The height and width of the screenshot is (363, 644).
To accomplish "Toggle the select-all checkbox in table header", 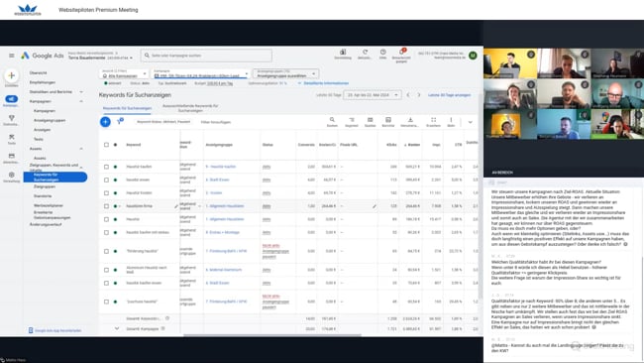I will [x=106, y=145].
